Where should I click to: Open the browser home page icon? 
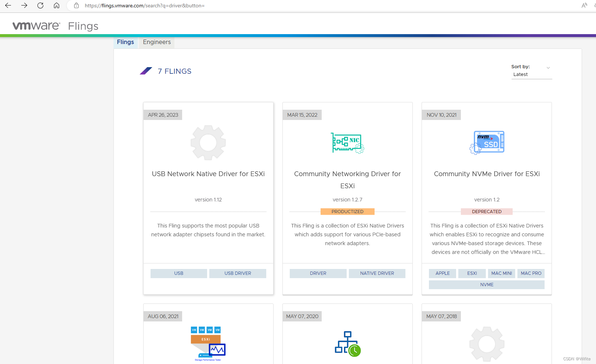point(57,6)
